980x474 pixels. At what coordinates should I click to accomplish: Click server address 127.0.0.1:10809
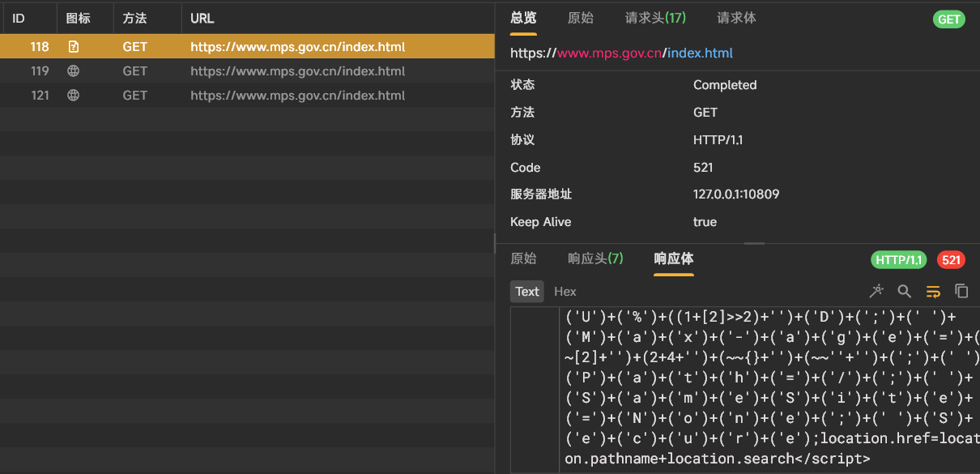pyautogui.click(x=736, y=194)
